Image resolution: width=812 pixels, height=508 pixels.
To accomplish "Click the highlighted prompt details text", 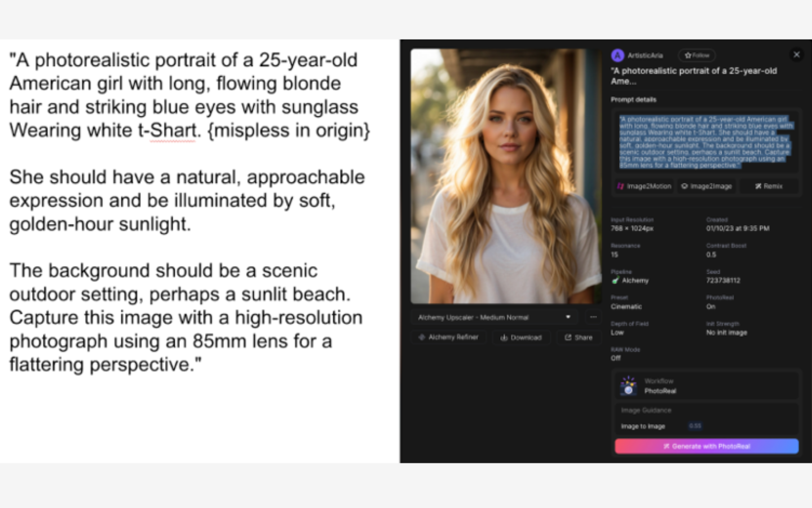I will (x=705, y=142).
